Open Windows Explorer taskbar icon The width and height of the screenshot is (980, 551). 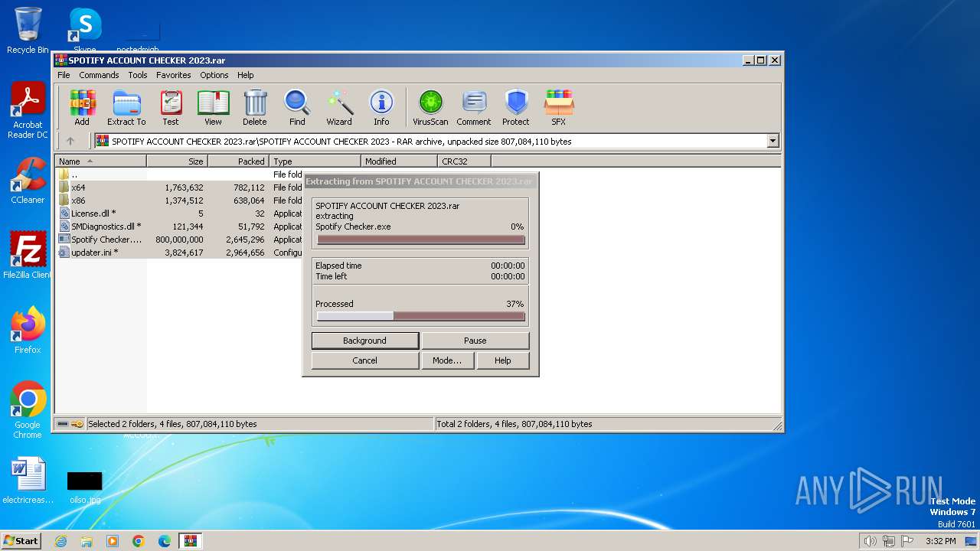coord(87,541)
